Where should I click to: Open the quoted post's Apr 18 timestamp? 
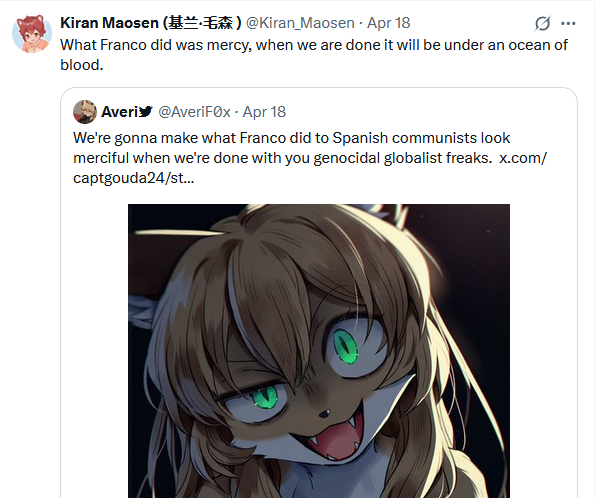(x=264, y=112)
